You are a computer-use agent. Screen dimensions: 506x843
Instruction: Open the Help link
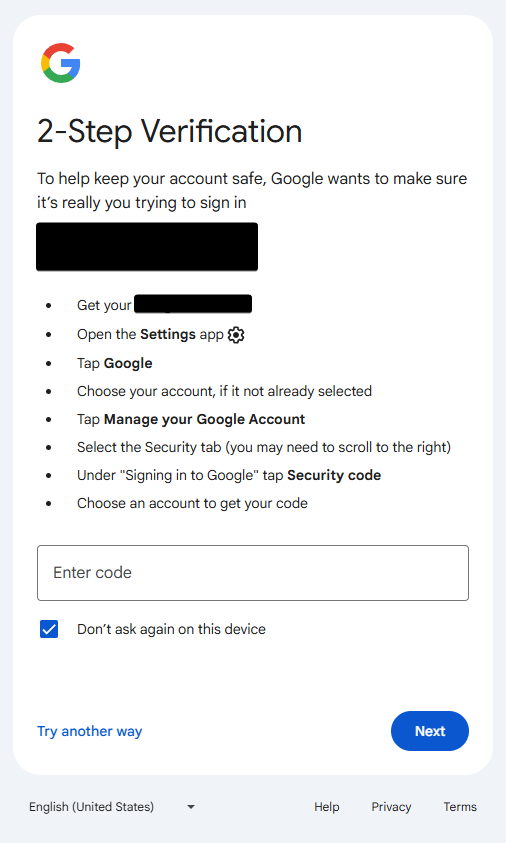327,807
